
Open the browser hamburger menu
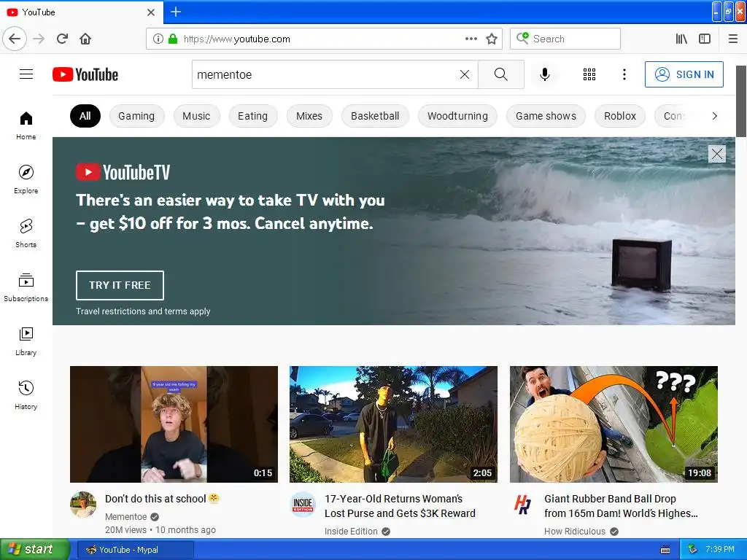coord(733,39)
